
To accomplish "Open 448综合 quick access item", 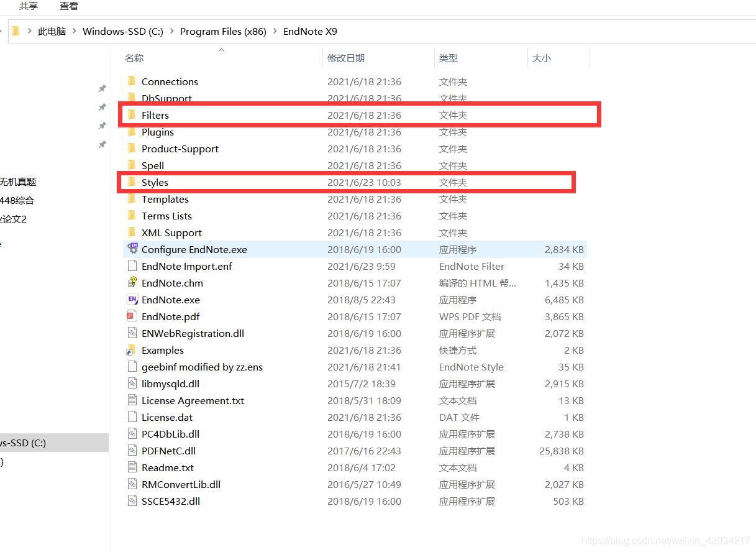I will pos(17,200).
